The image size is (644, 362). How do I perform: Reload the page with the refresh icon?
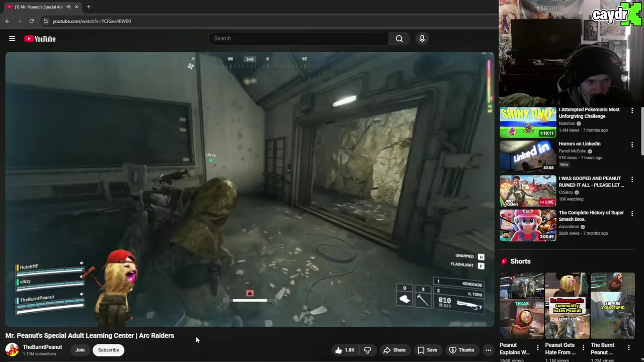coord(31,21)
